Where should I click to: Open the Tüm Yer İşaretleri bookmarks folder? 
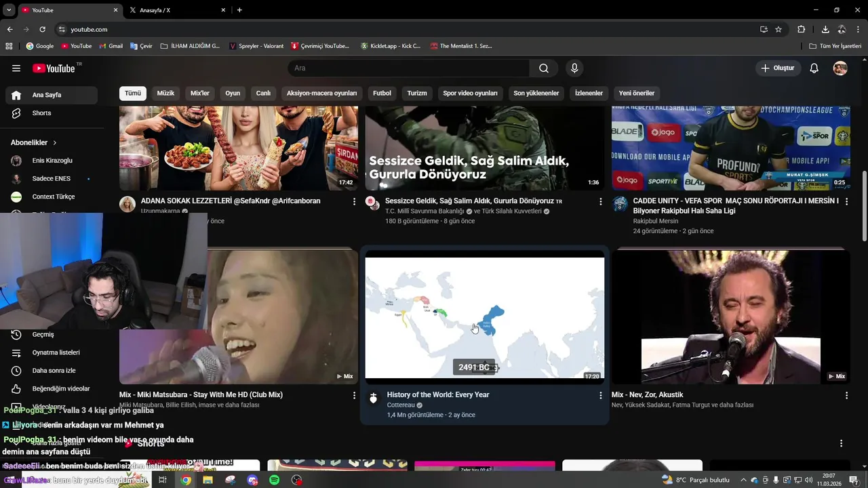tap(835, 46)
